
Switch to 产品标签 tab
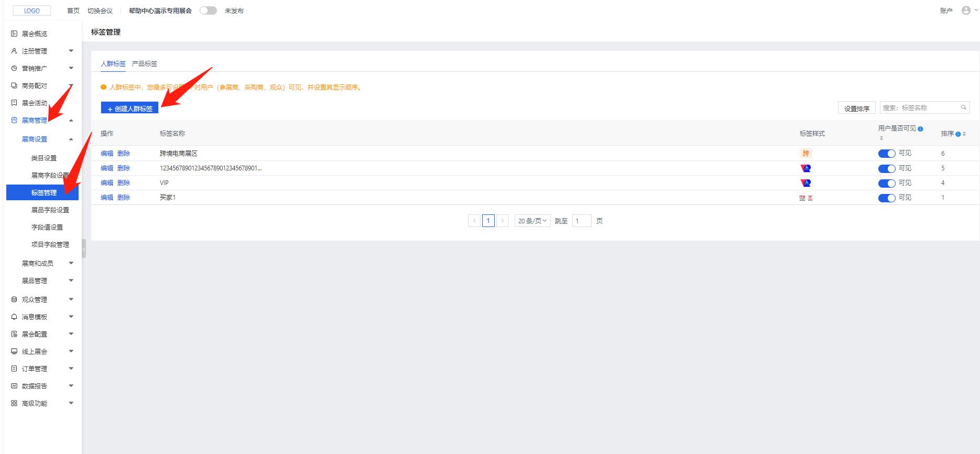145,64
